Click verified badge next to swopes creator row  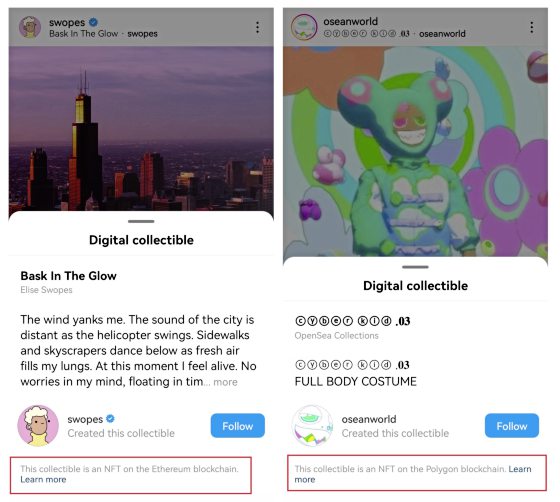pos(110,418)
